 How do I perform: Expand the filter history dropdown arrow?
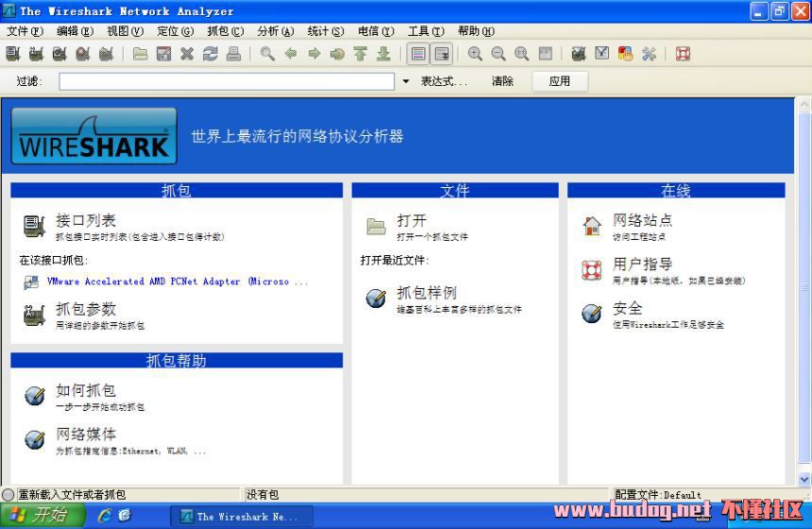click(406, 81)
